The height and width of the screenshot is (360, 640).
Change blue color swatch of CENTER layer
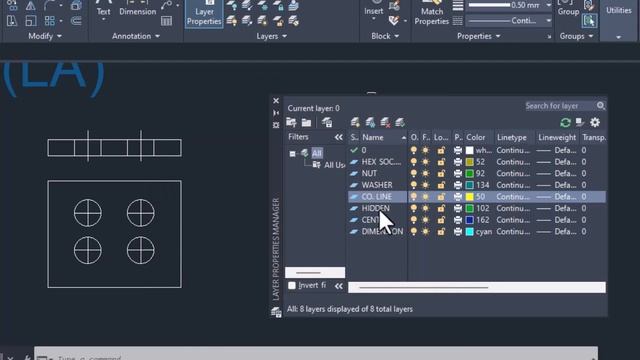[x=470, y=220]
